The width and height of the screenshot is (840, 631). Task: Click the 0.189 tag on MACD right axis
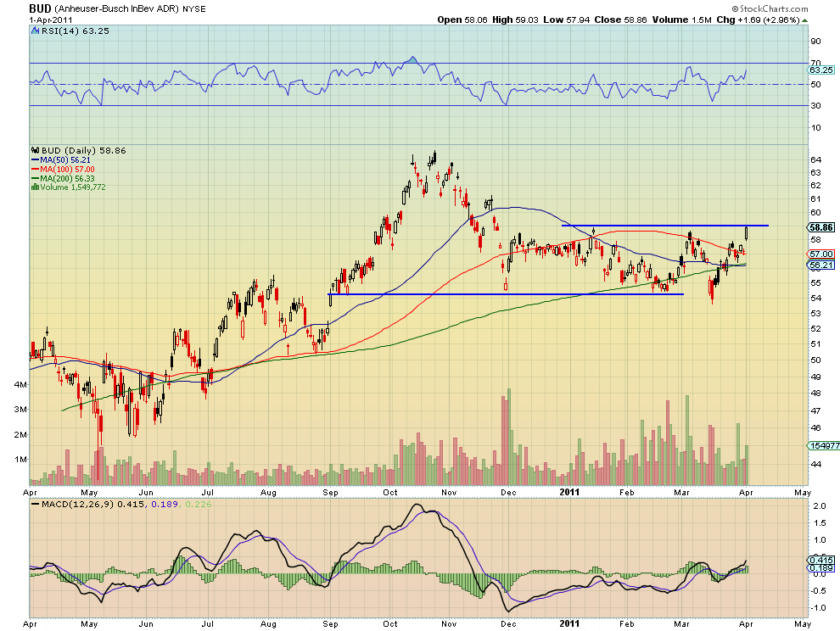coord(820,568)
